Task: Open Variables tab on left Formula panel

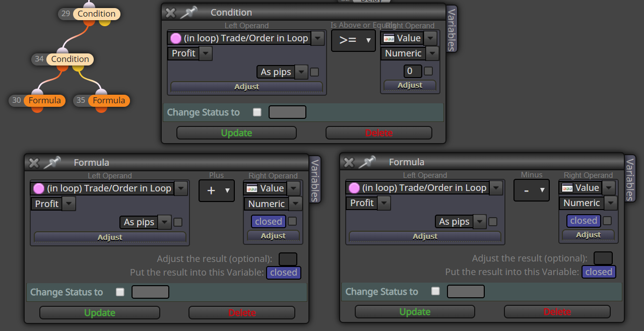Action: (x=314, y=180)
